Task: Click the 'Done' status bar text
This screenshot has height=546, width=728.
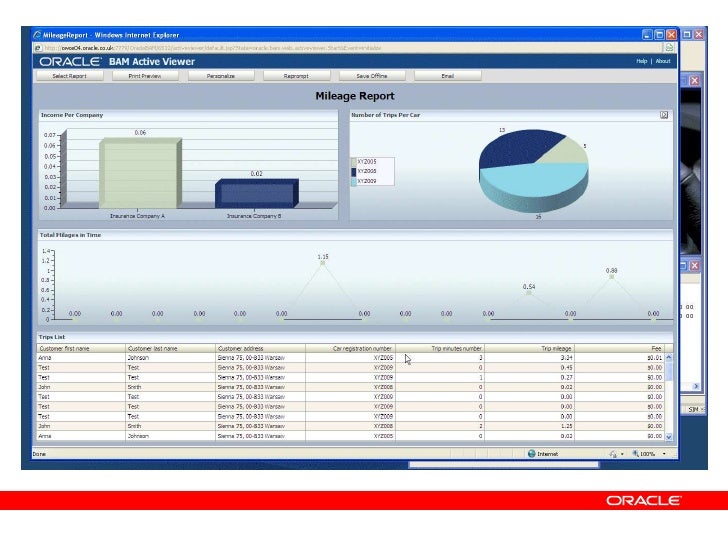Action: [x=39, y=454]
